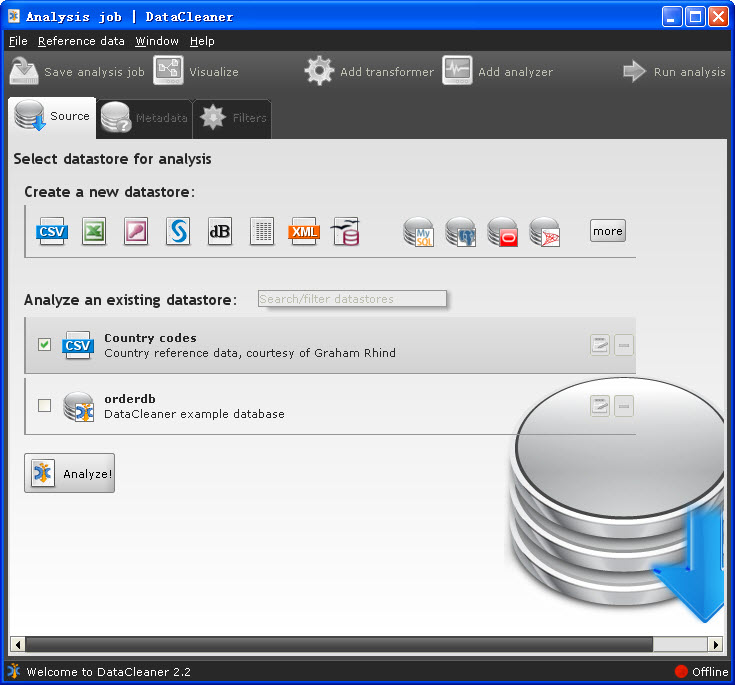The image size is (735, 685).
Task: Create a new MySQL database connection
Action: (x=418, y=232)
